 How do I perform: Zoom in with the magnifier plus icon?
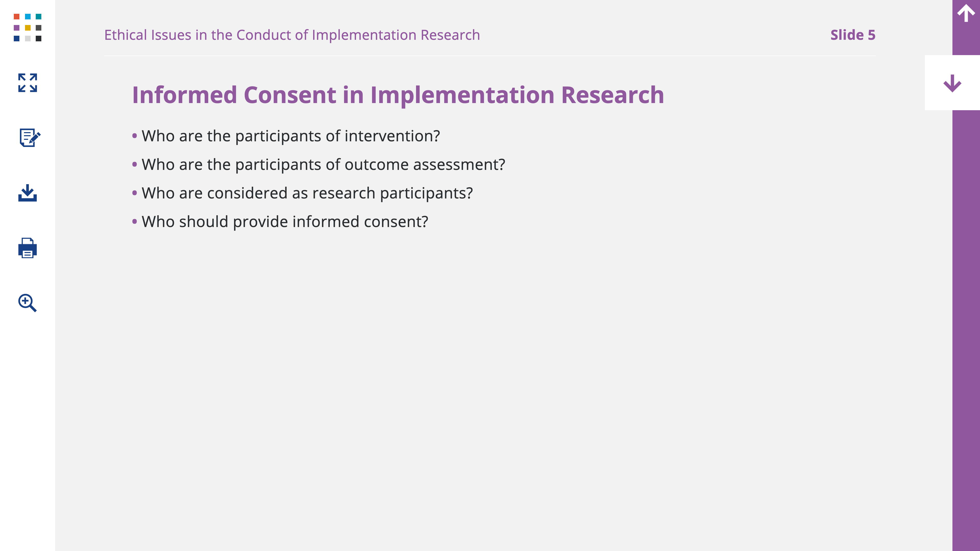27,303
